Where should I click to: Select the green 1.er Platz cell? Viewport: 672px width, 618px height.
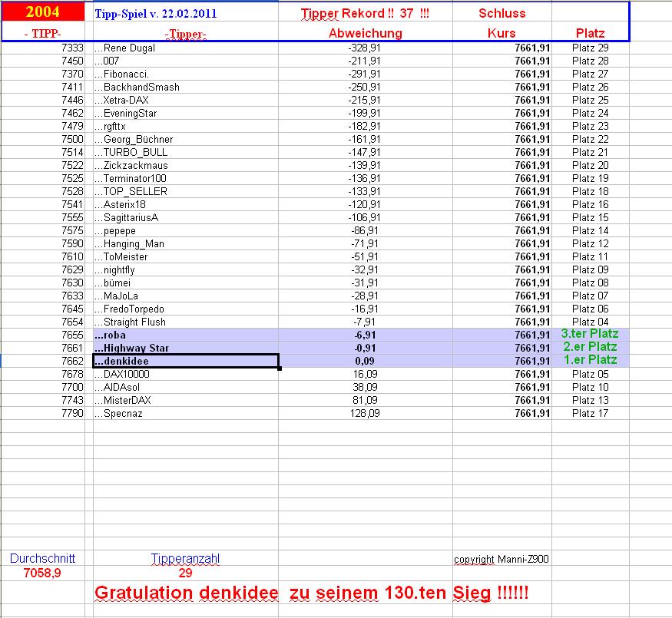click(590, 360)
